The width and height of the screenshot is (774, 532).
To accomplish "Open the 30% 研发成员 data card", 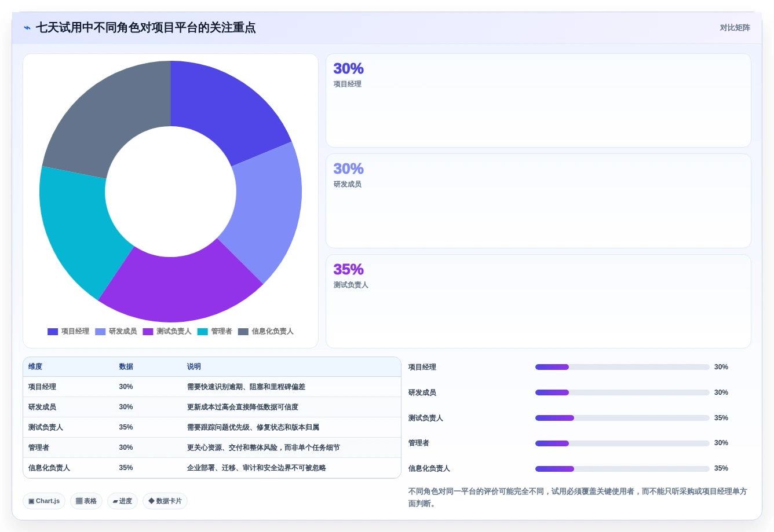I will pyautogui.click(x=538, y=201).
